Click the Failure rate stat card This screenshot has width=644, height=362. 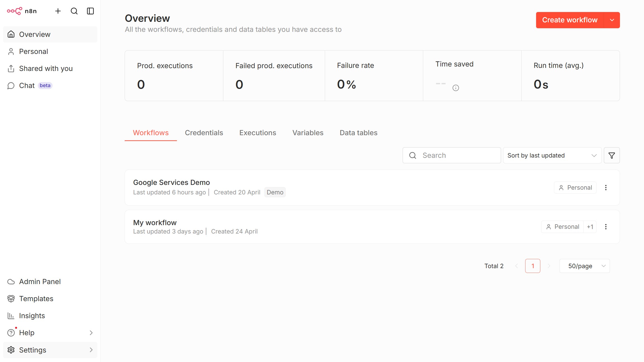pyautogui.click(x=374, y=76)
